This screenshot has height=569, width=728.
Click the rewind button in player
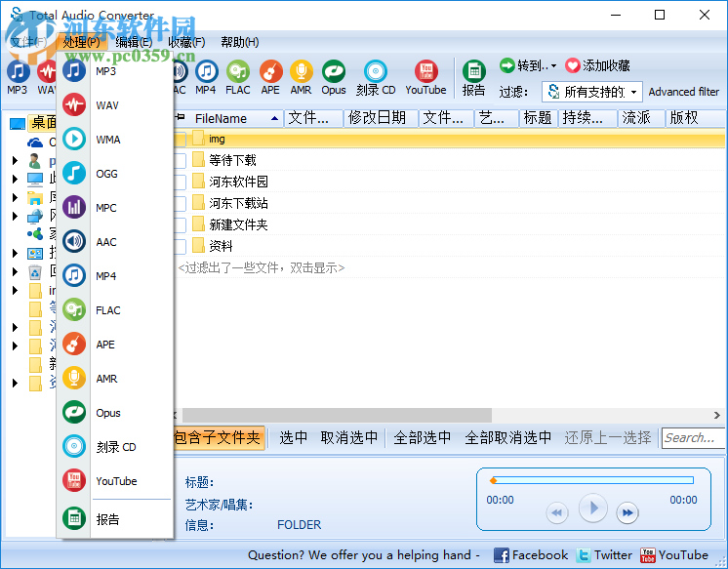pyautogui.click(x=556, y=512)
